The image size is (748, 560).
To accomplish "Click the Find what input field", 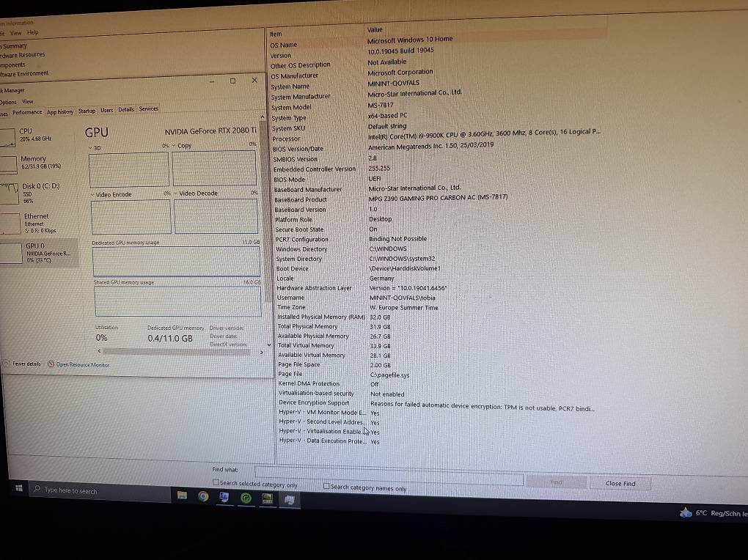I will point(389,477).
